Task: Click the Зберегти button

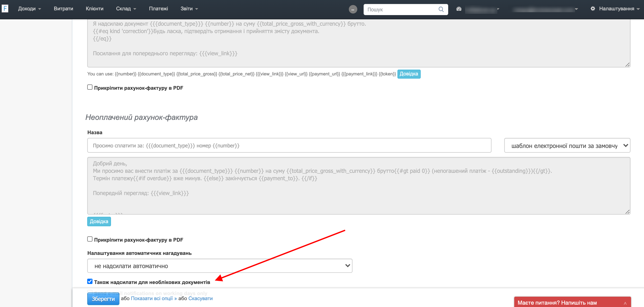Action: tap(103, 299)
